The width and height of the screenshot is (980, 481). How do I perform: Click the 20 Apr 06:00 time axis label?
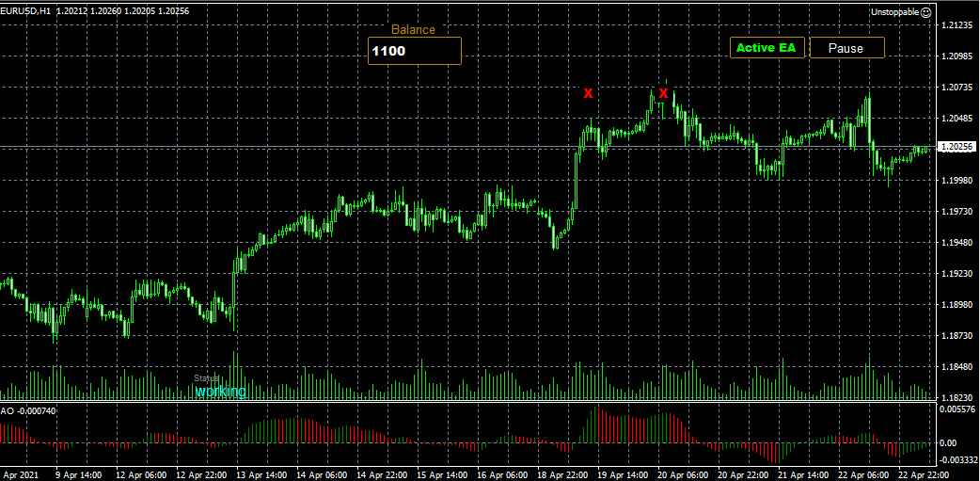(x=682, y=474)
